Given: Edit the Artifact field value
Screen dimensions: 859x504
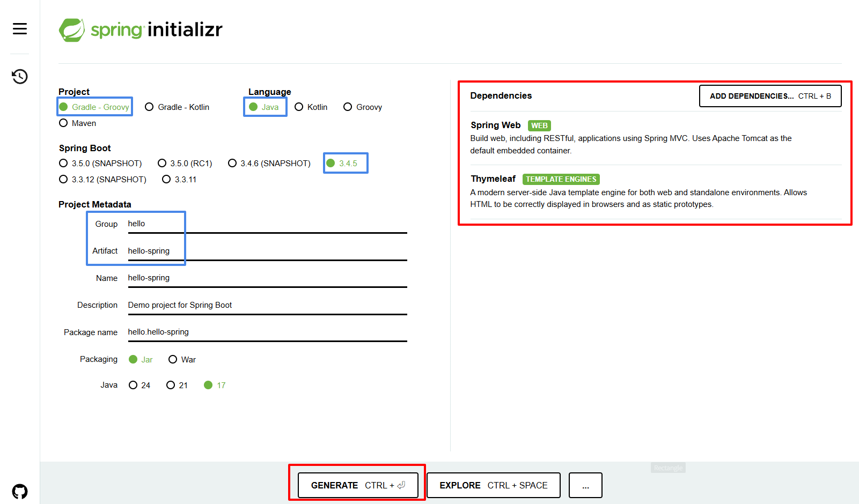Looking at the screenshot, I should pyautogui.click(x=267, y=251).
